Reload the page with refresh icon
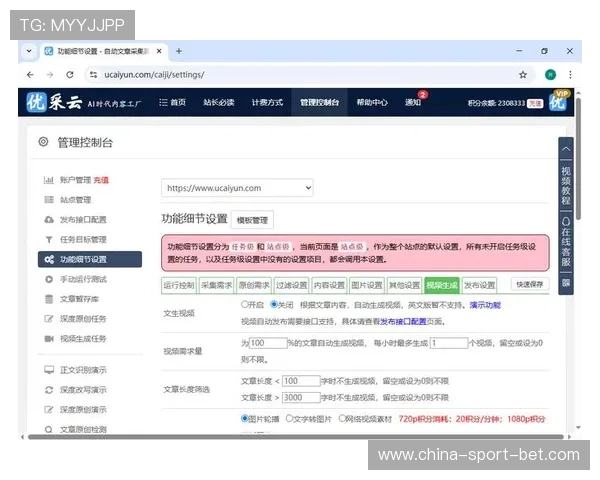Screen dimensions: 600x480 pos(70,75)
